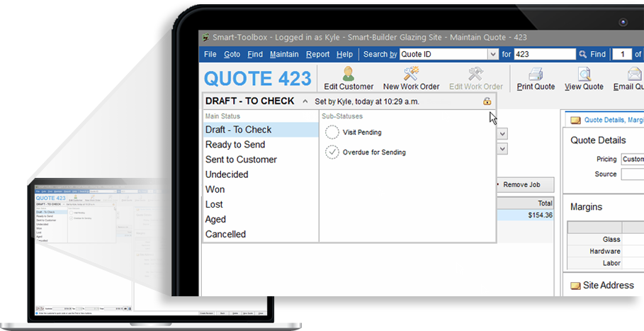Open the Search by Quote ID dropdown
644x331 pixels.
tap(493, 54)
